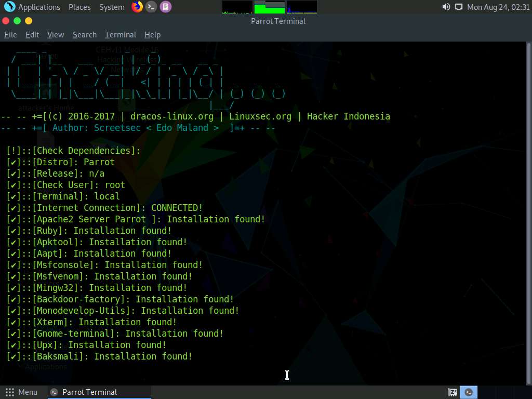Click the terminal icon at bottom right
Screen dimensions: 532x399
(469, 392)
